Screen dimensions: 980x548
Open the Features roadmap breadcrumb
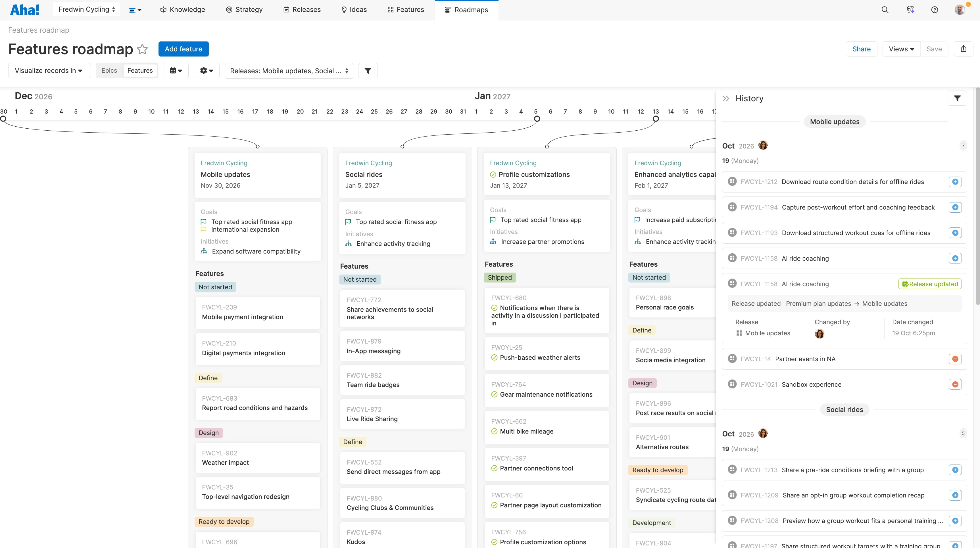click(39, 30)
